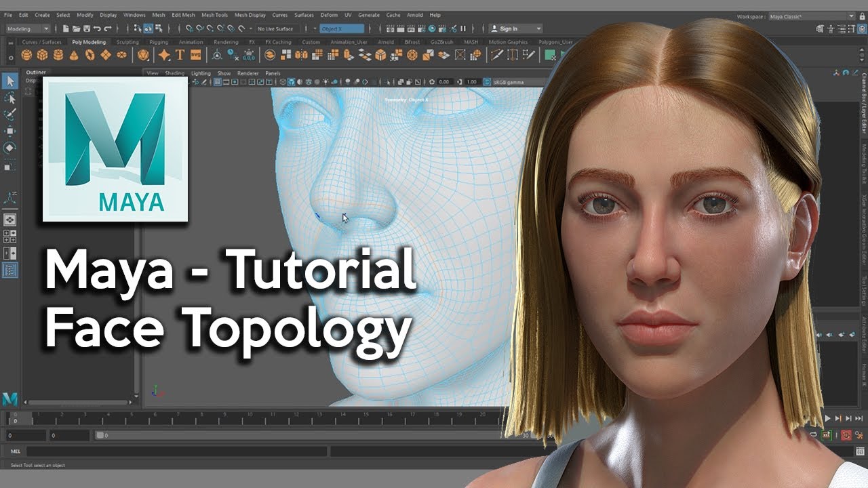Toggle Snap to Grids
The image size is (868, 488).
click(189, 28)
